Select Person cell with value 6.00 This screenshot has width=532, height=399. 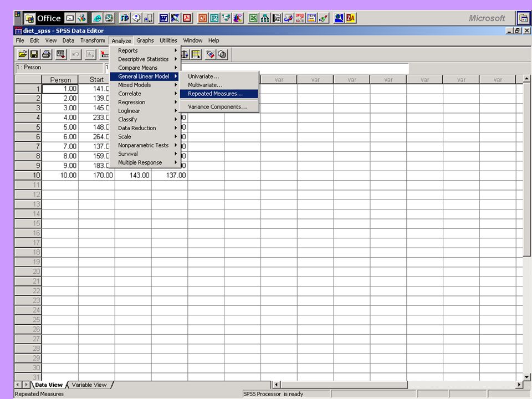[60, 137]
